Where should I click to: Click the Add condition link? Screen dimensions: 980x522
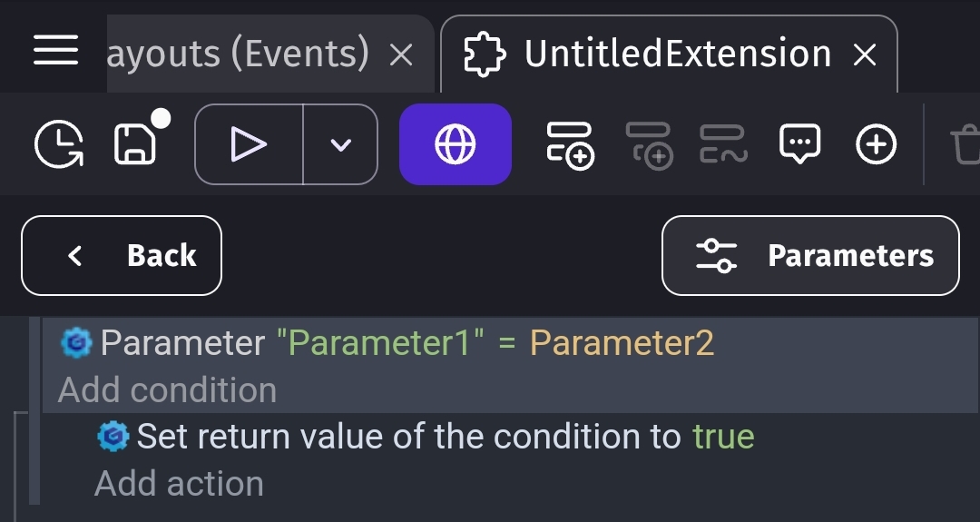point(167,390)
